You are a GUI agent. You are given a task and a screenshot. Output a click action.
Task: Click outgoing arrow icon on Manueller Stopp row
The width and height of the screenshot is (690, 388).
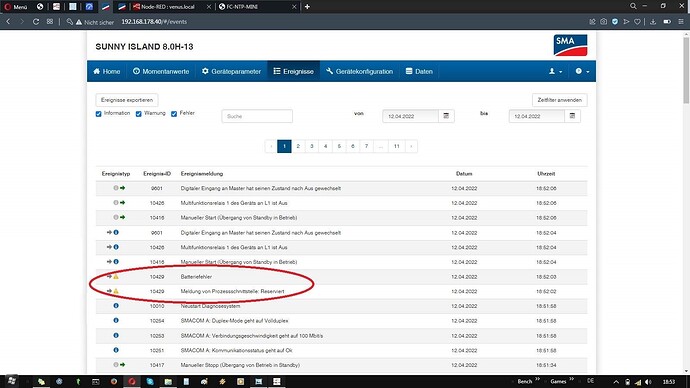point(122,365)
